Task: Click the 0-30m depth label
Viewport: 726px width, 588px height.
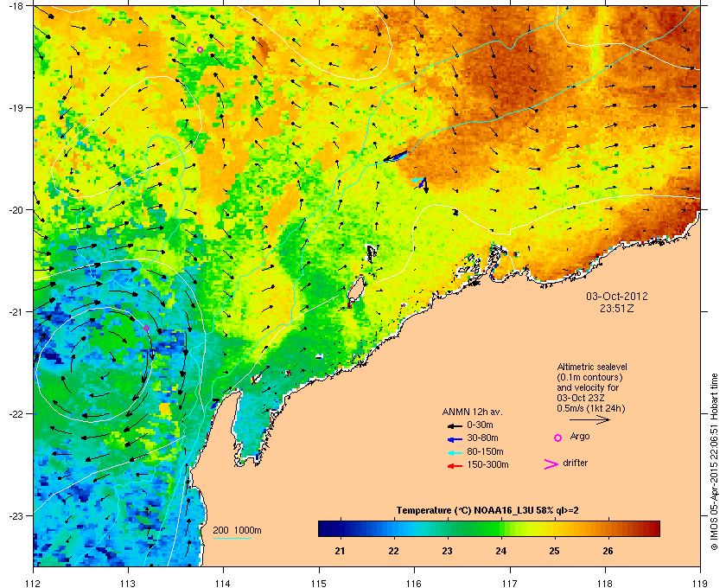Action: tap(481, 425)
